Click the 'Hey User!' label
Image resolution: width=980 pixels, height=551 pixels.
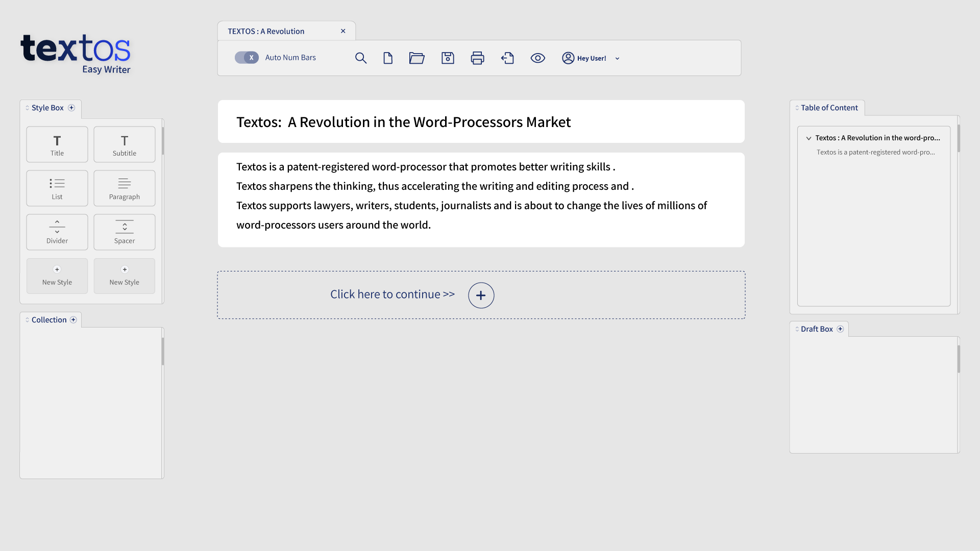[592, 58]
